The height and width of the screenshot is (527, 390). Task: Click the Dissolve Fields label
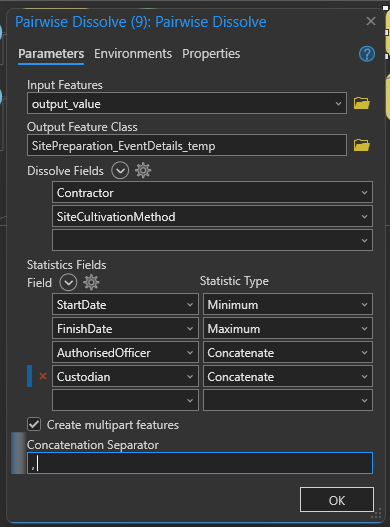pyautogui.click(x=65, y=171)
